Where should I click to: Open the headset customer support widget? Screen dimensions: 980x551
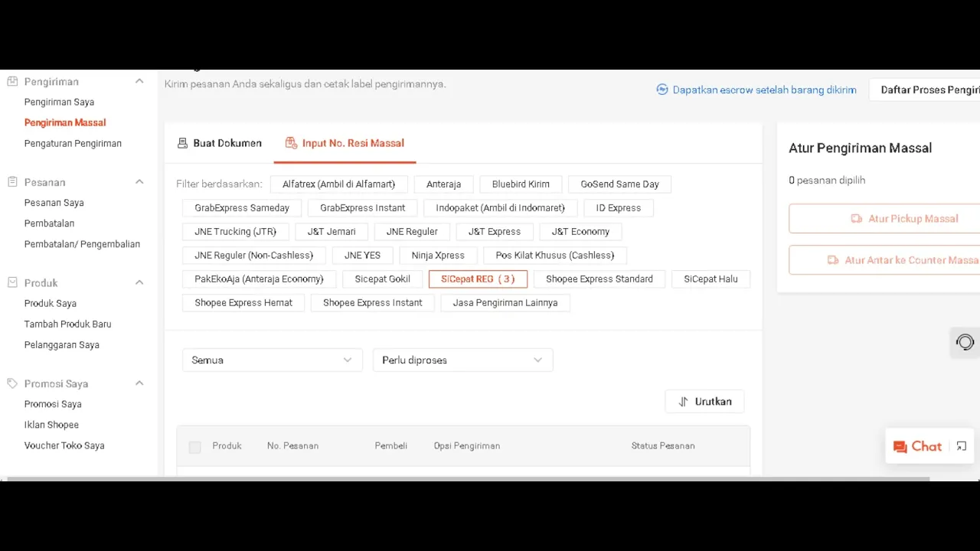pos(965,342)
